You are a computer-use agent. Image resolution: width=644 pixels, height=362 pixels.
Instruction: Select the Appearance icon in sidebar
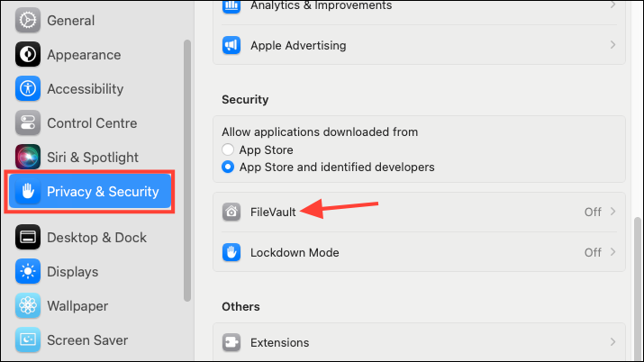pos(28,54)
